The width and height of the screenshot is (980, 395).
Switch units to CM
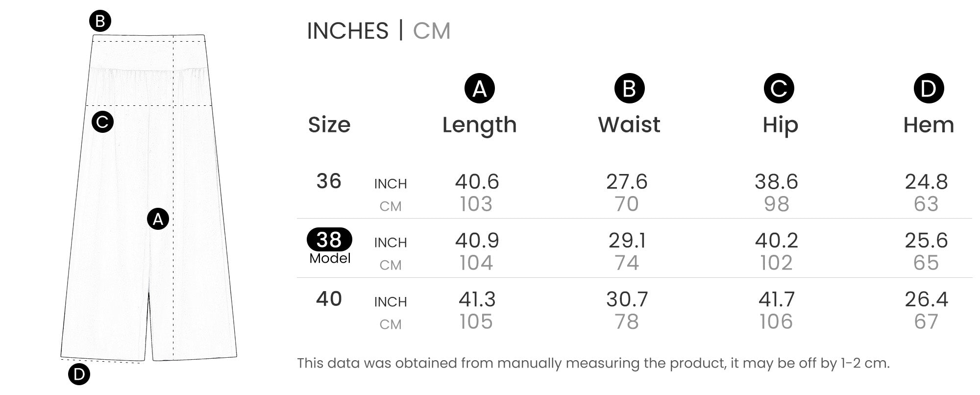tap(431, 31)
